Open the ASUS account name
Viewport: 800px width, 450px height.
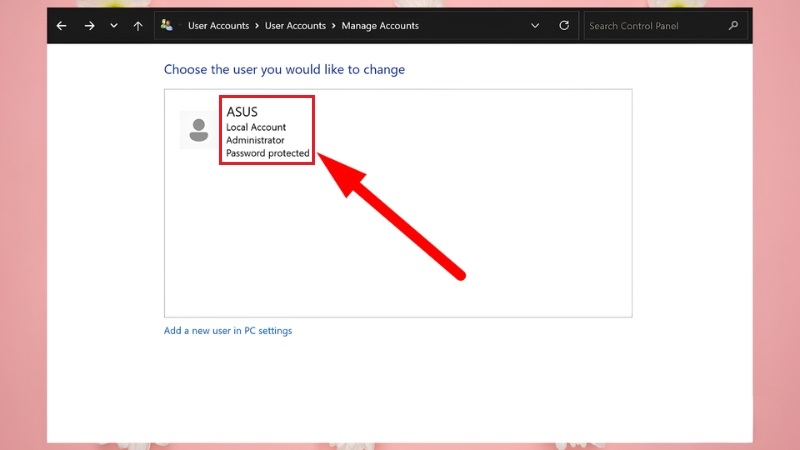[x=242, y=112]
